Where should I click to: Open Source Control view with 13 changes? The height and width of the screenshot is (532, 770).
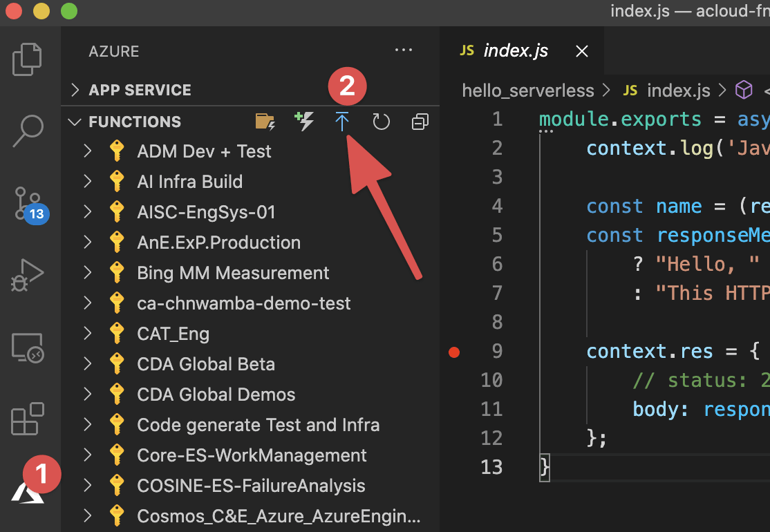[30, 205]
